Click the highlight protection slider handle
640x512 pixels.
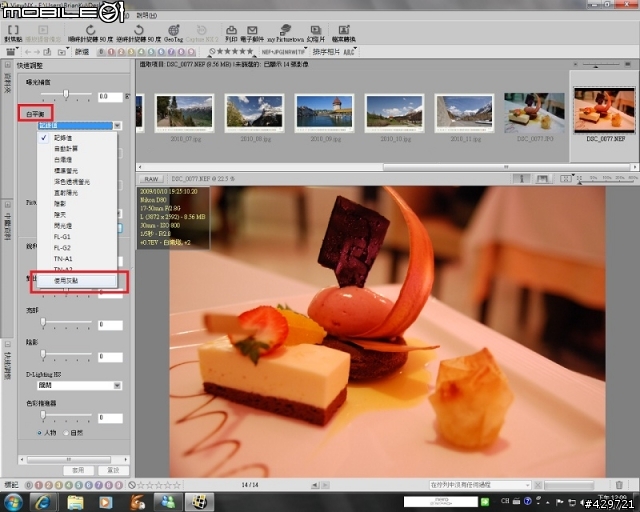[43, 323]
